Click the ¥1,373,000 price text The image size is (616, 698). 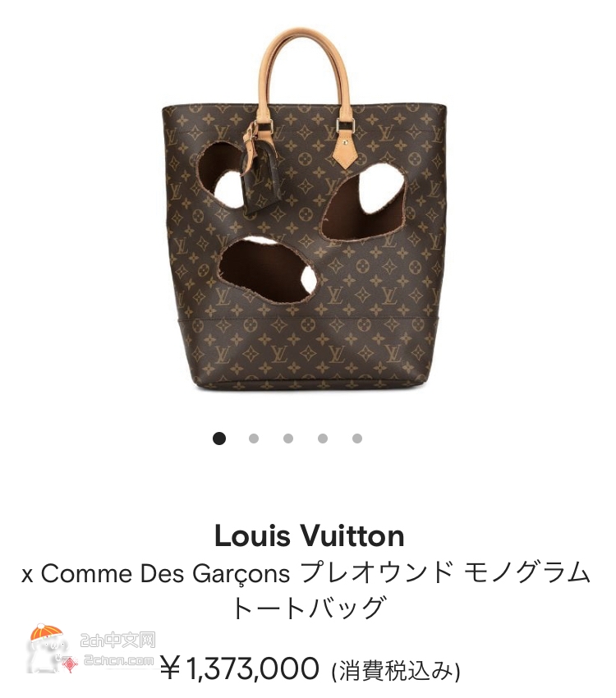pos(240,668)
